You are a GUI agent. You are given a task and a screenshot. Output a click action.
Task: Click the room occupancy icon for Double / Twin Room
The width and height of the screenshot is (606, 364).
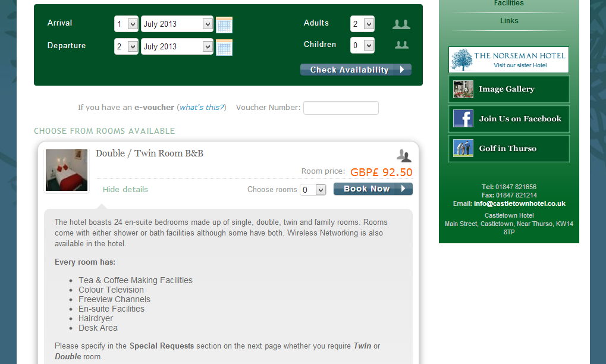pos(404,155)
